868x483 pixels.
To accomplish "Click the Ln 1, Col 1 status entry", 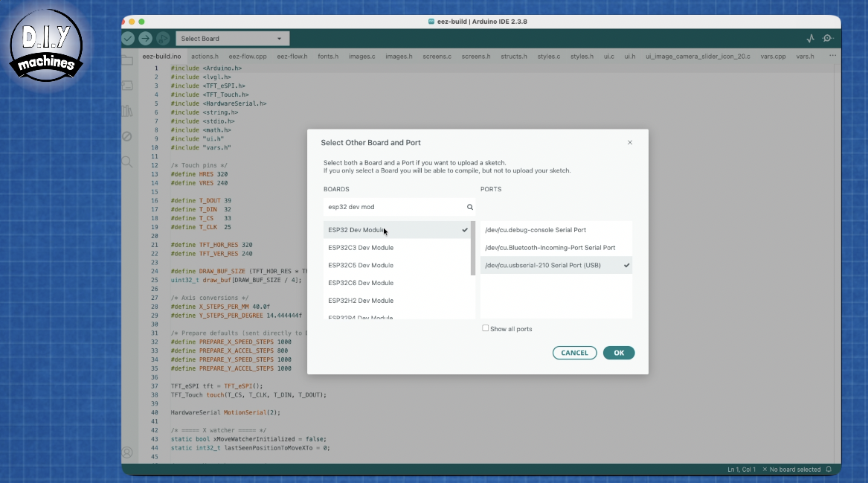I will pos(742,470).
